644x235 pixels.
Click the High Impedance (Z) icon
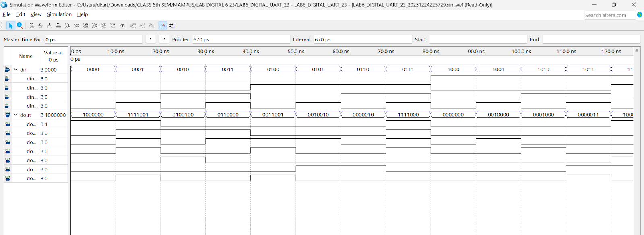[58, 25]
